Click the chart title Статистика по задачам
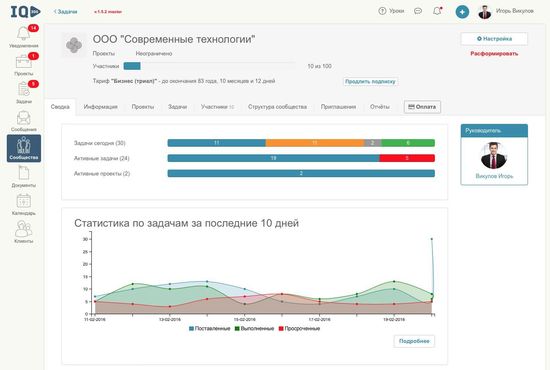This screenshot has width=550, height=370. (186, 223)
